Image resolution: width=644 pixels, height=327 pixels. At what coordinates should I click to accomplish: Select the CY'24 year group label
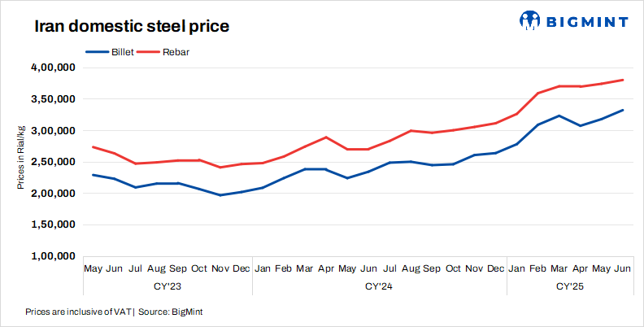[379, 286]
